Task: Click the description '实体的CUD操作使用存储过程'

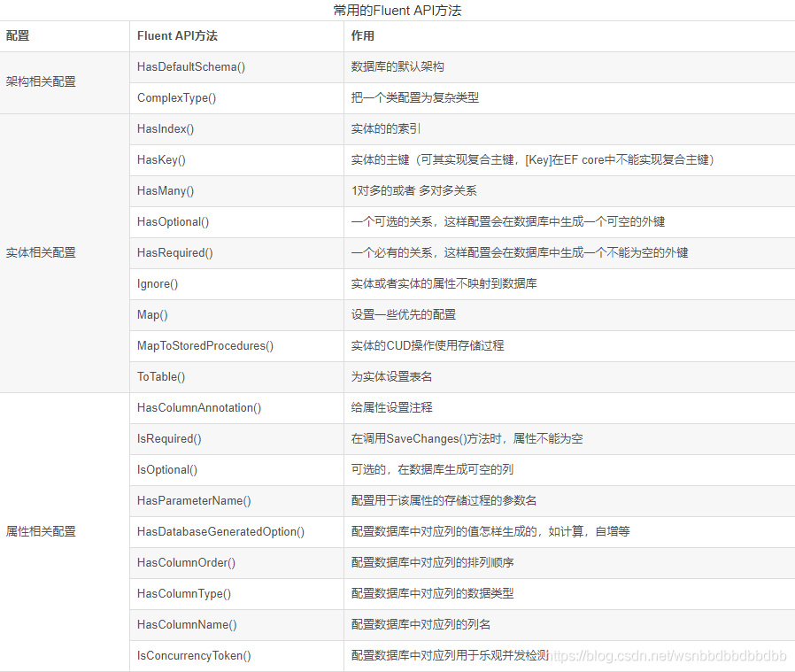Action: pyautogui.click(x=428, y=345)
